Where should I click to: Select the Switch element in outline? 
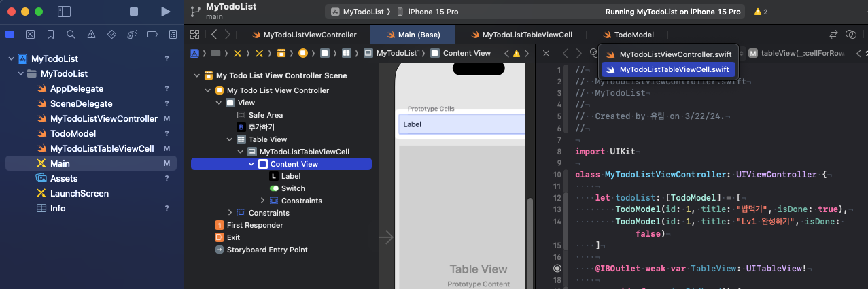[x=287, y=188]
